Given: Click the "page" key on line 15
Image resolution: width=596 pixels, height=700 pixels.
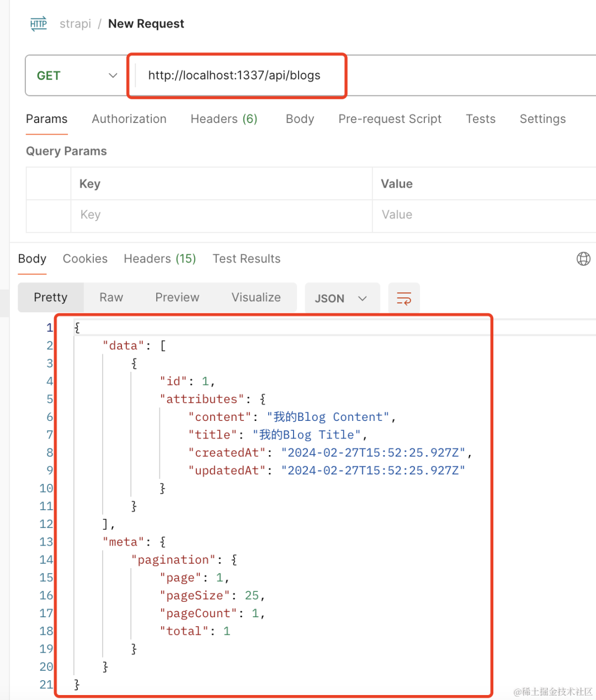Looking at the screenshot, I should pyautogui.click(x=180, y=578).
